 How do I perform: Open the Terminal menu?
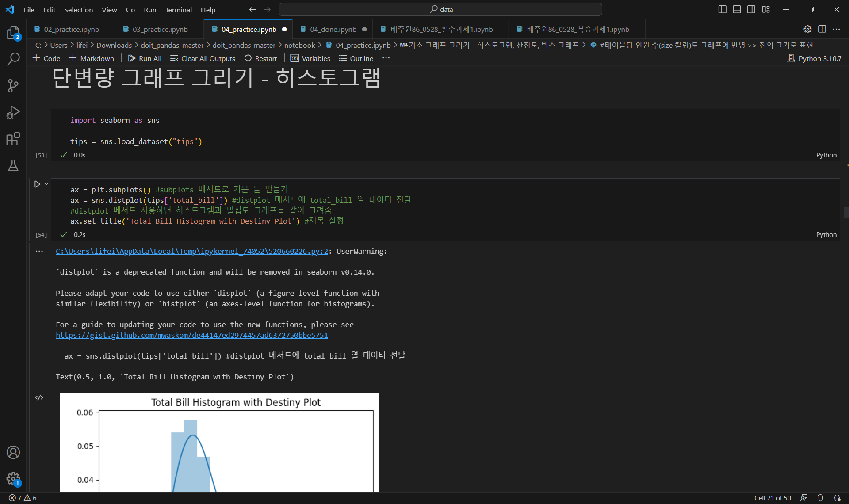pyautogui.click(x=178, y=10)
